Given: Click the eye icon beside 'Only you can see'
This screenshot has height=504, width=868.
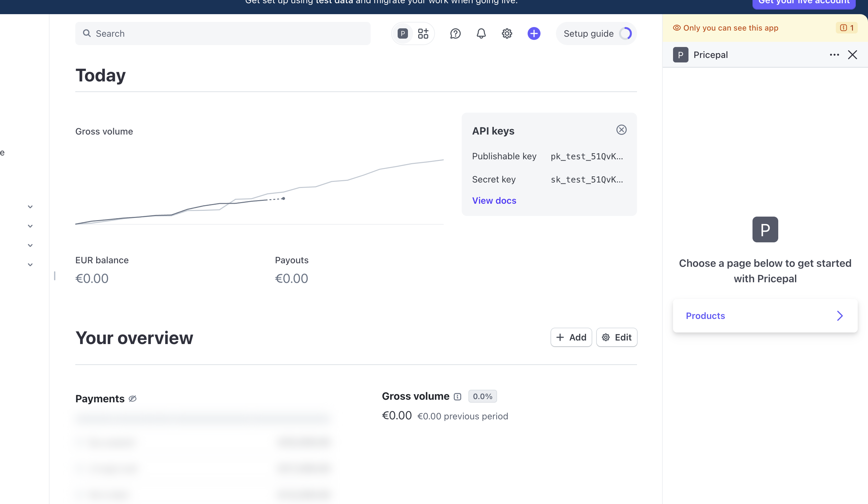Looking at the screenshot, I should [x=677, y=28].
